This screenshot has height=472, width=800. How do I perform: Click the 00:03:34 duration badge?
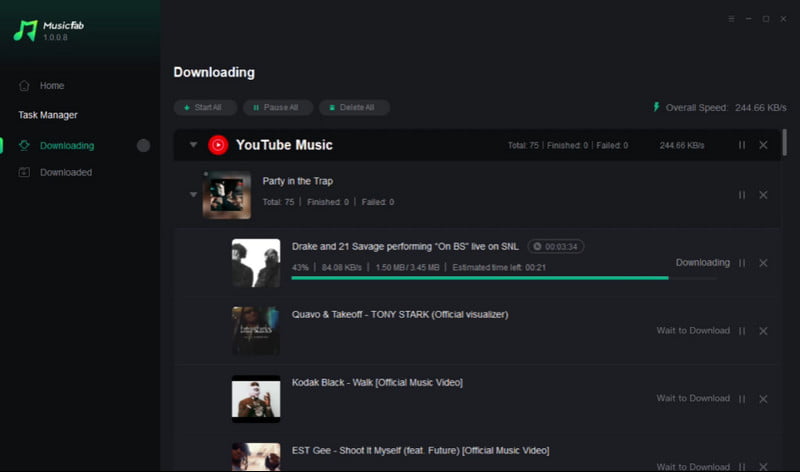pos(556,246)
